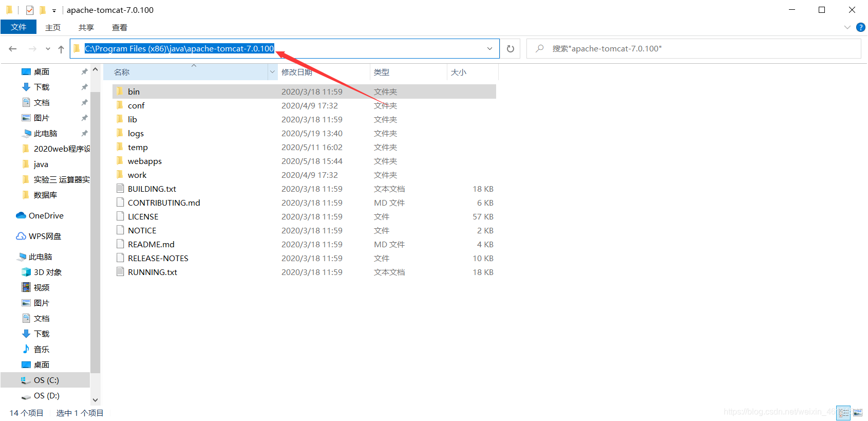Select the RUNNING.txt file icon
This screenshot has width=868, height=421.
point(120,271)
